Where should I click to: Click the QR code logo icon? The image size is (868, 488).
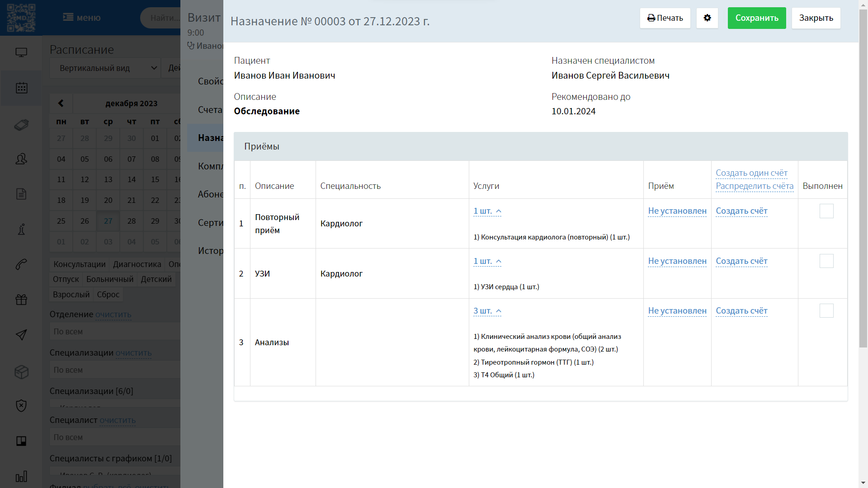pyautogui.click(x=21, y=18)
